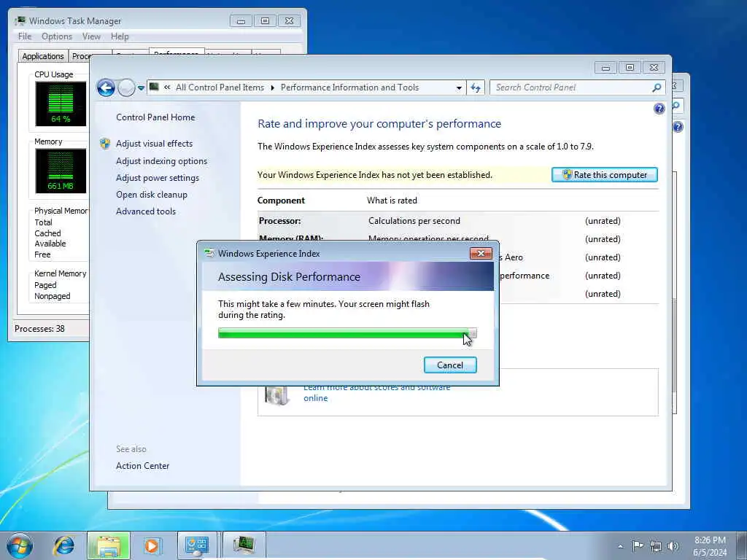Viewport: 747px width, 560px height.
Task: Click the Component column header
Action: 281,201
